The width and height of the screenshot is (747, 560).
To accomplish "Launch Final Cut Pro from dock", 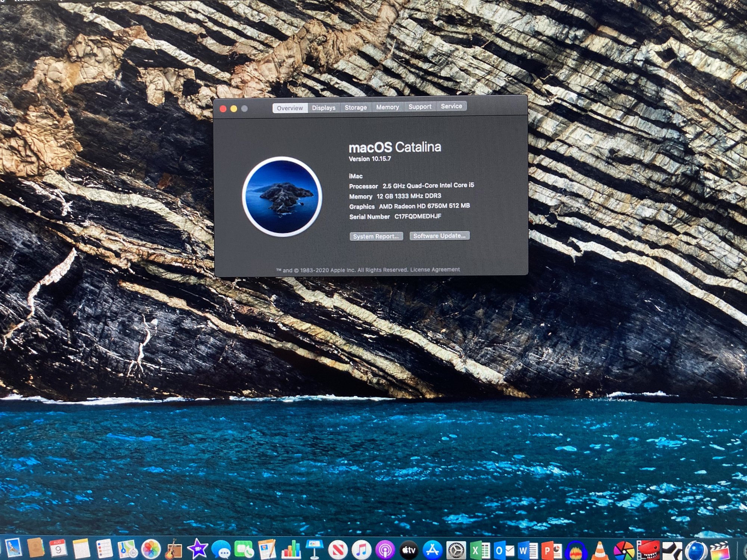I will coord(719,550).
